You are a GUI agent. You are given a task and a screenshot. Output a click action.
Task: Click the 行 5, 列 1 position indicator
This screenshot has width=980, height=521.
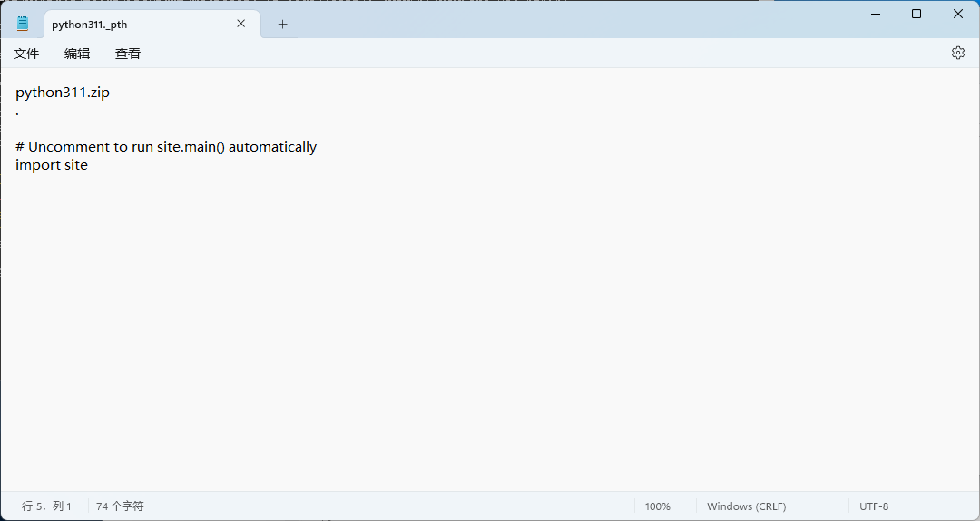(x=46, y=506)
